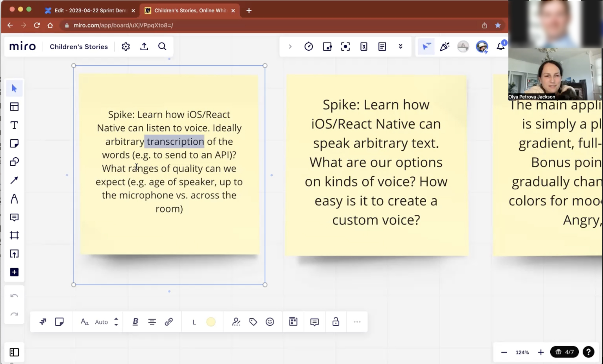Add an emoji to the sticky note
Image resolution: width=603 pixels, height=364 pixels.
270,322
